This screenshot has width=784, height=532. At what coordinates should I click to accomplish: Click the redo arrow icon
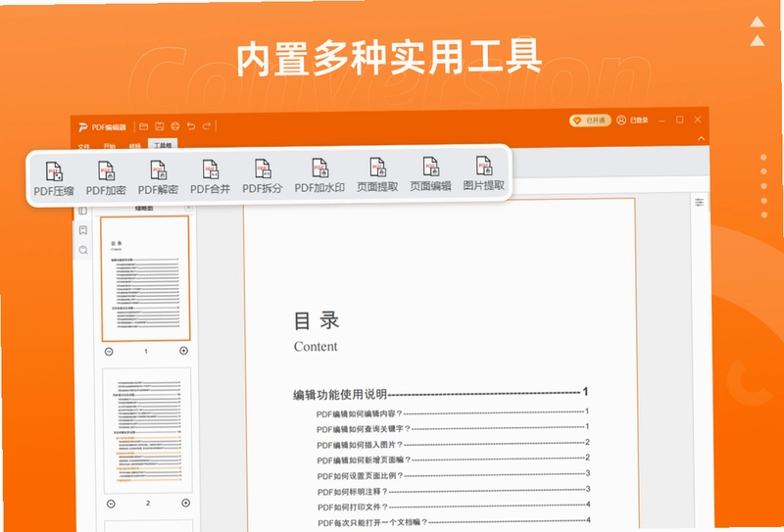coord(207,125)
